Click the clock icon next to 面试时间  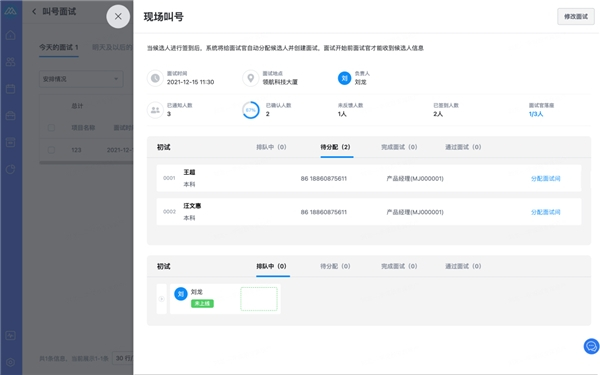(155, 78)
